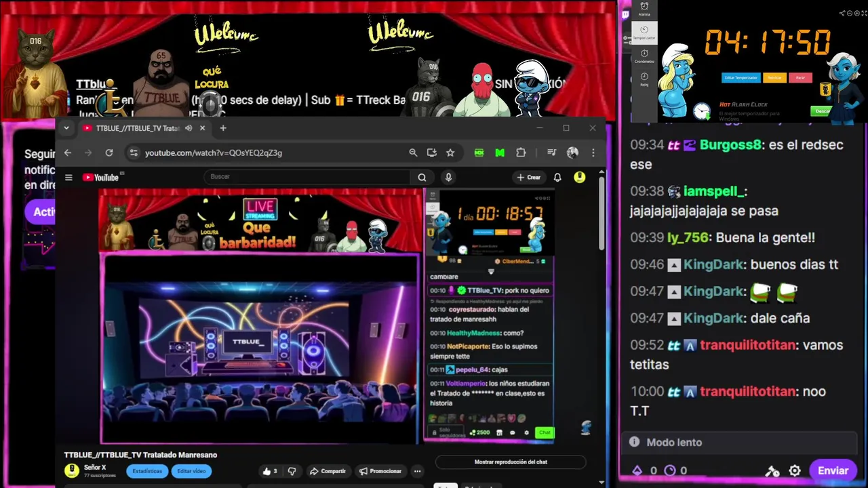Viewport: 868px width, 488px height.
Task: Open the media control icon in Chrome toolbar
Action: pyautogui.click(x=551, y=152)
